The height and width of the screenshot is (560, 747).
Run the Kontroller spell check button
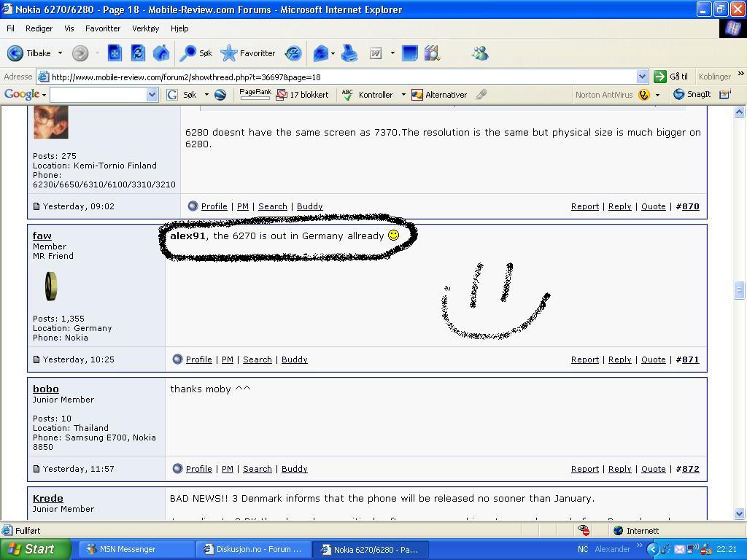coord(368,95)
